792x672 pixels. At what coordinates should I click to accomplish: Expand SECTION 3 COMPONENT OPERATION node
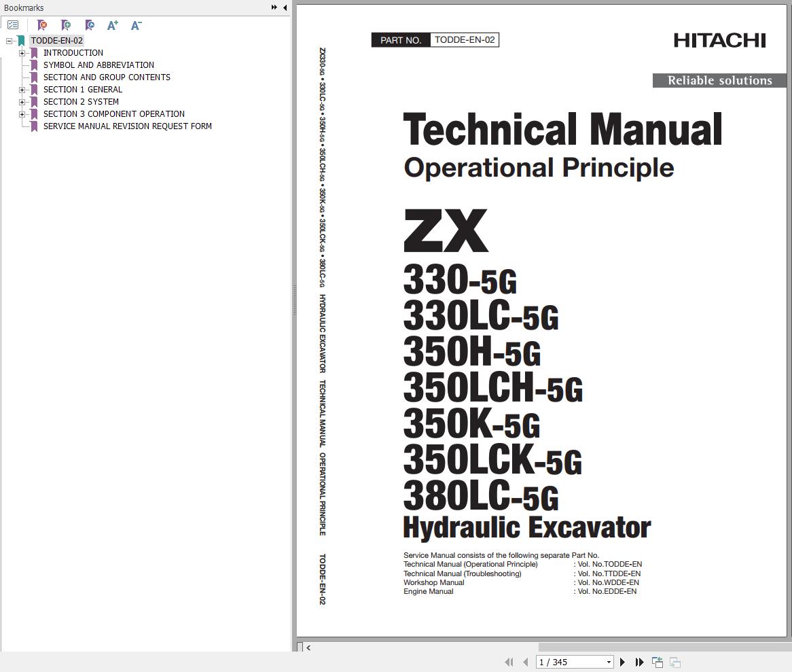pos(22,114)
